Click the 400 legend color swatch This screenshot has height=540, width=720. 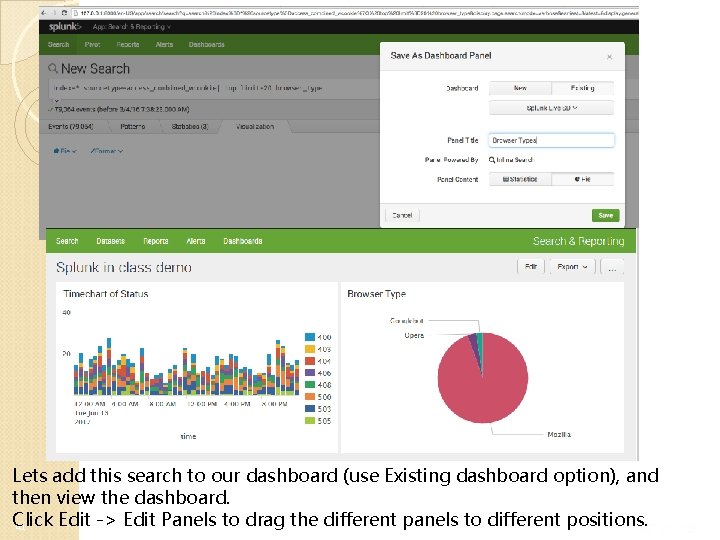[310, 337]
